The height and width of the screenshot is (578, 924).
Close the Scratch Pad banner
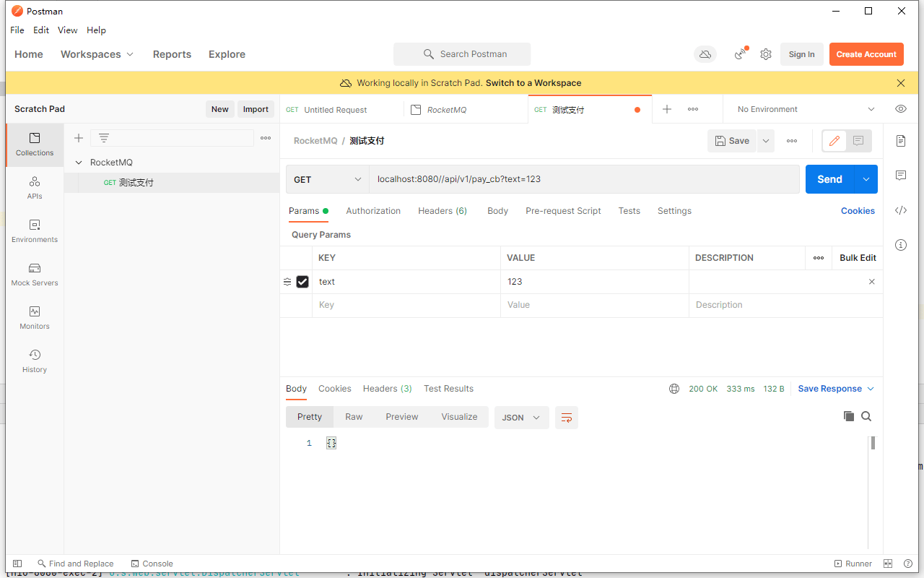(901, 83)
